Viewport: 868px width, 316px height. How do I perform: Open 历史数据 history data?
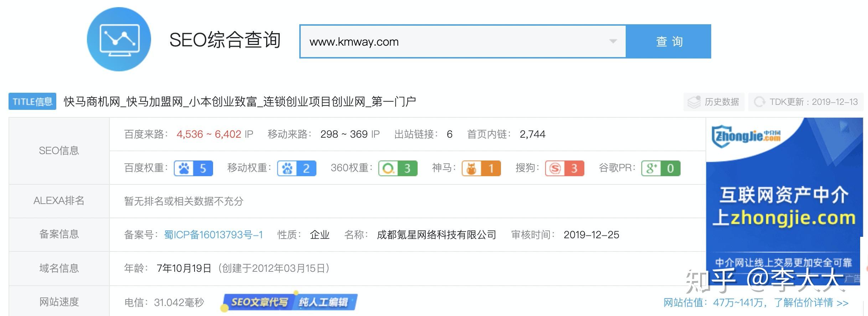click(x=714, y=102)
